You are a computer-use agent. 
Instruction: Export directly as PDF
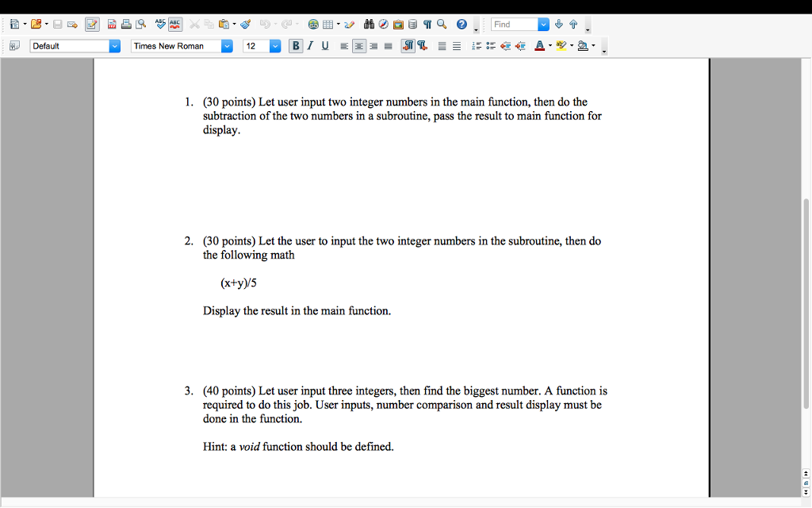(x=111, y=25)
